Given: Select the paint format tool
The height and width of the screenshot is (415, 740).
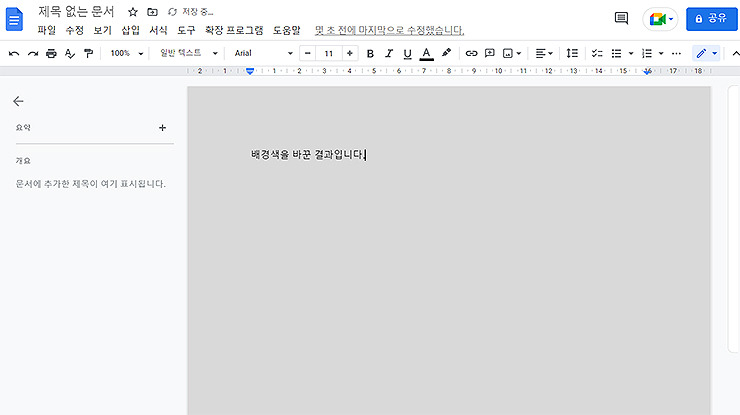Looking at the screenshot, I should [x=88, y=53].
